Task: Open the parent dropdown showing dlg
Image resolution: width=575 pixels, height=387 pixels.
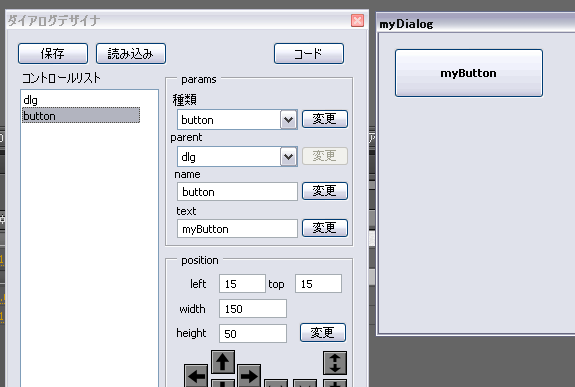Action: pyautogui.click(x=289, y=157)
